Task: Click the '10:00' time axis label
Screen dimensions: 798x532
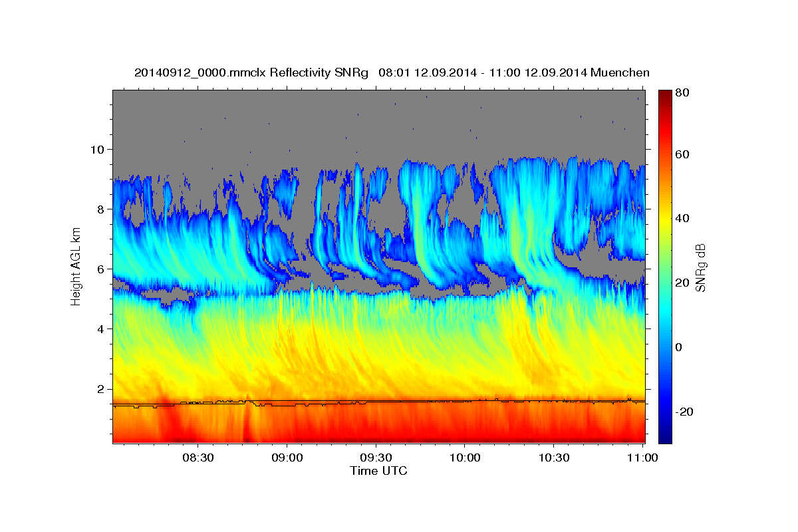Action: coord(465,458)
